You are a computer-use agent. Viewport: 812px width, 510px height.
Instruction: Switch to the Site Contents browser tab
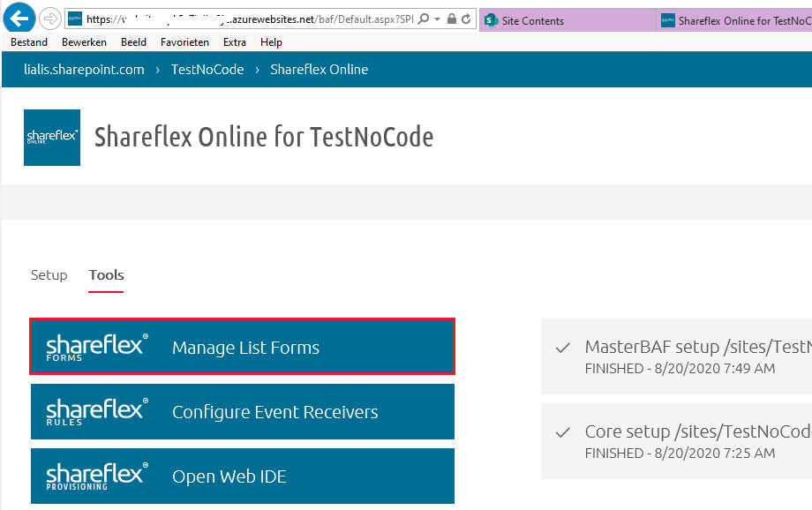click(x=568, y=20)
